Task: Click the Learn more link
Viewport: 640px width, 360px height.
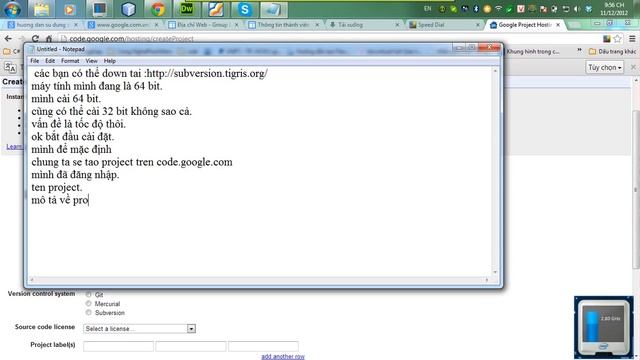Action: pos(14,146)
